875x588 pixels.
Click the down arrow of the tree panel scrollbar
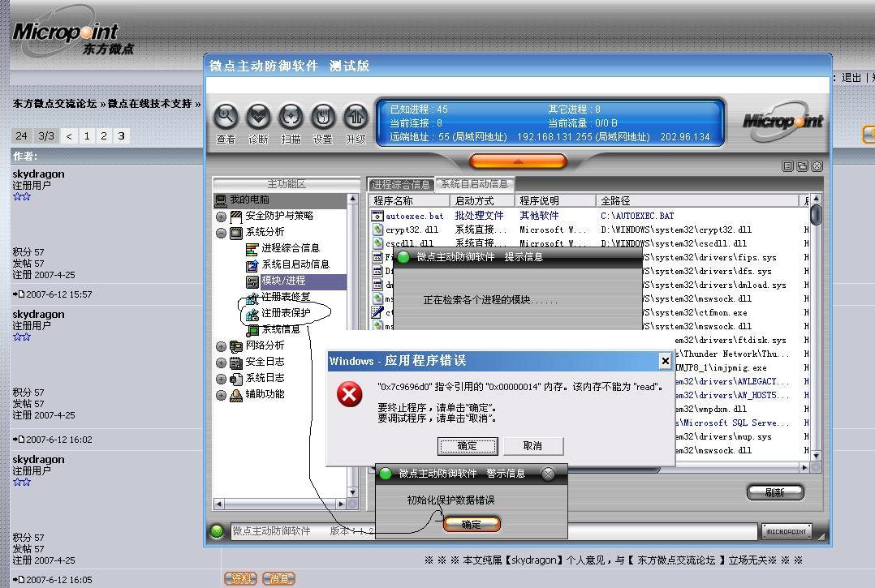pyautogui.click(x=352, y=492)
